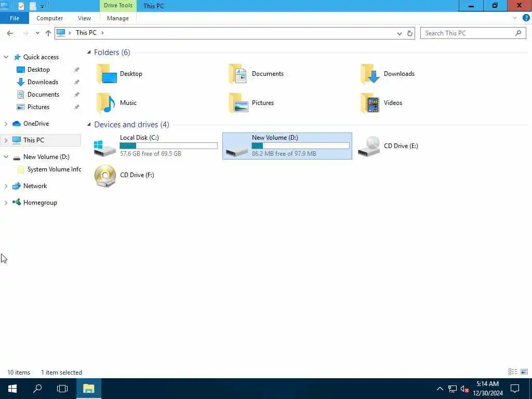This screenshot has height=399, width=532.
Task: Click Local Disk (C:) usage bar
Action: [169, 145]
